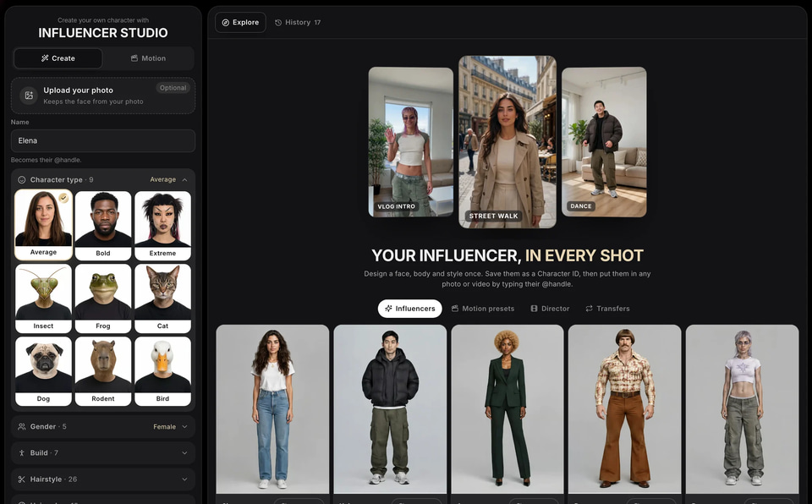Open the Director tab
This screenshot has width=812, height=504.
click(x=550, y=308)
